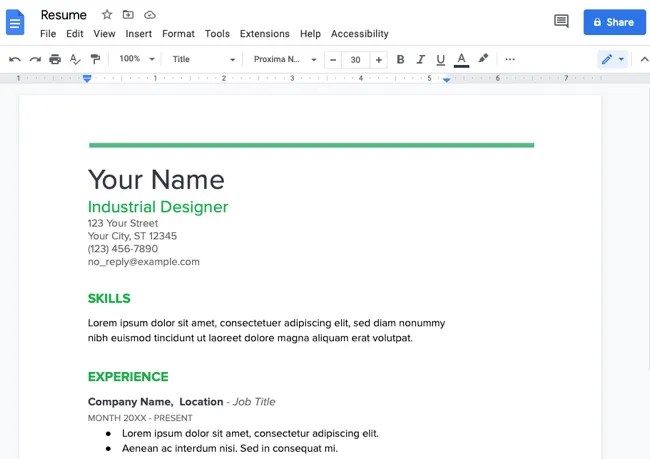The image size is (650, 459).
Task: Star the Resume document
Action: click(x=107, y=15)
